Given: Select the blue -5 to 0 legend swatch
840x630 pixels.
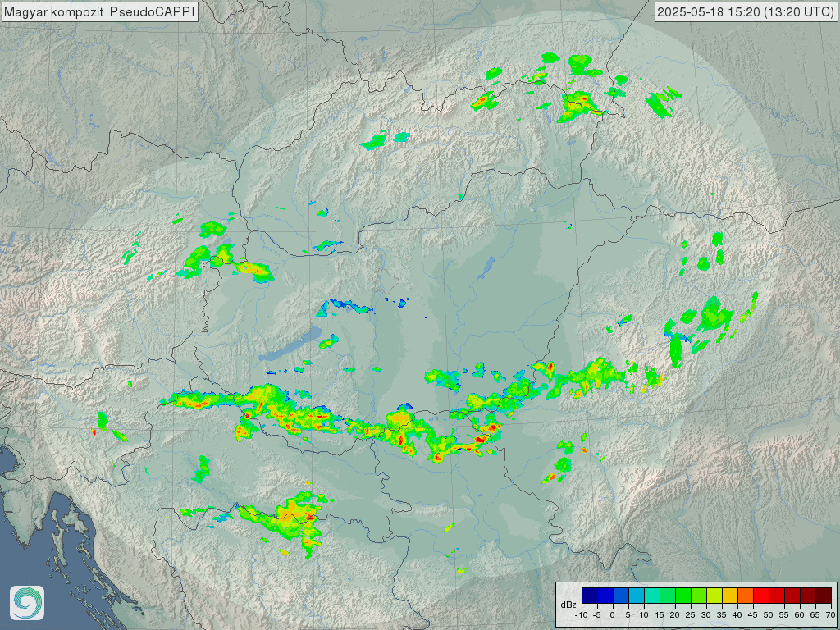Looking at the screenshot, I should [x=605, y=596].
